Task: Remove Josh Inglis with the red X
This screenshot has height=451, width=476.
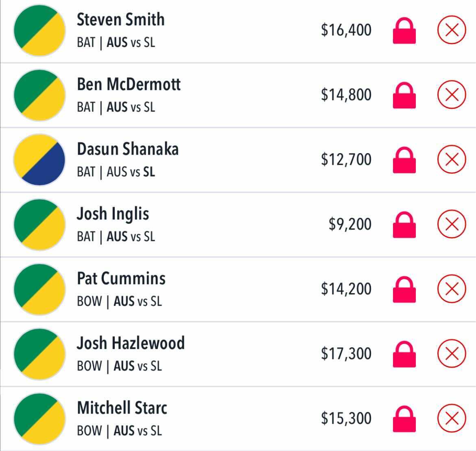Action: [x=452, y=224]
